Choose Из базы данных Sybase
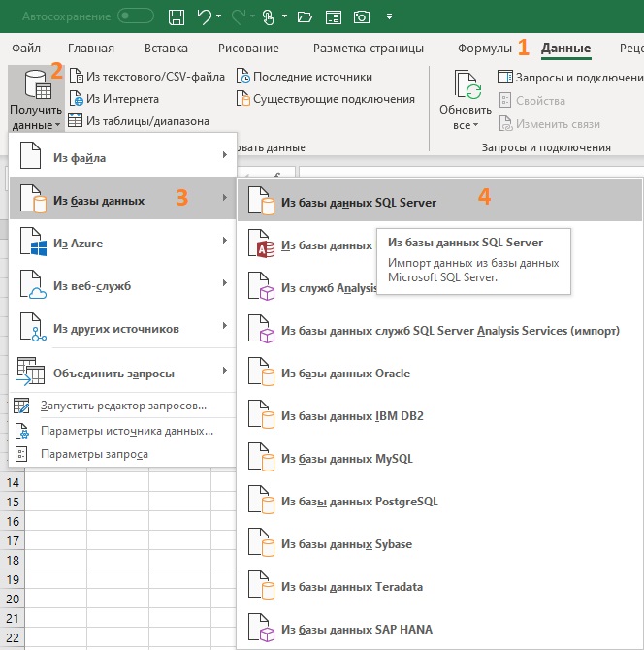644x650 pixels. 439,543
